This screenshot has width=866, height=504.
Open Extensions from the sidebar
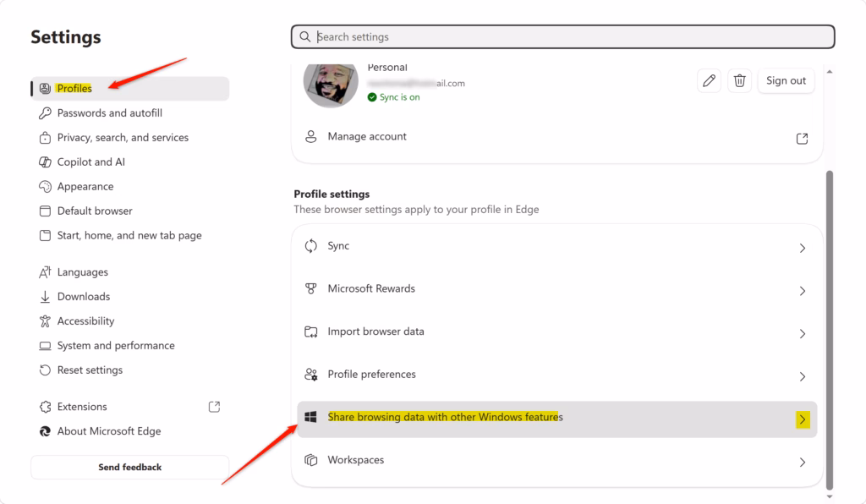click(x=129, y=407)
